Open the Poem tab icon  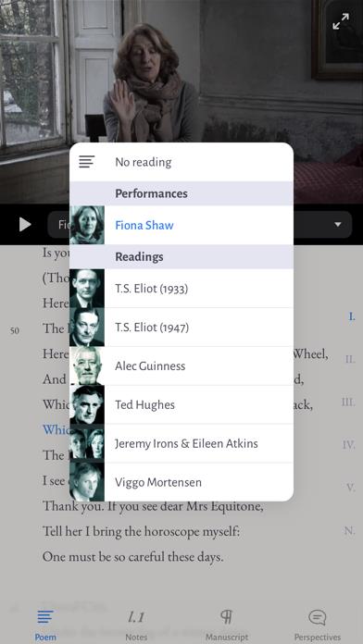click(45, 616)
